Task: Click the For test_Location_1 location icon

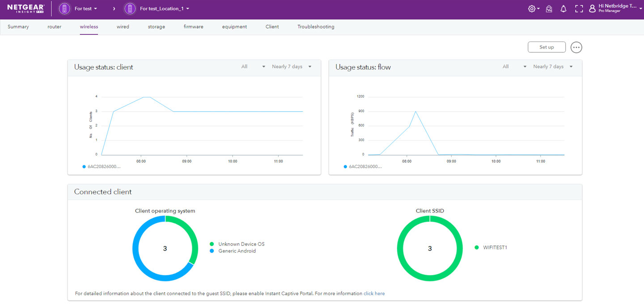Action: 130,9
